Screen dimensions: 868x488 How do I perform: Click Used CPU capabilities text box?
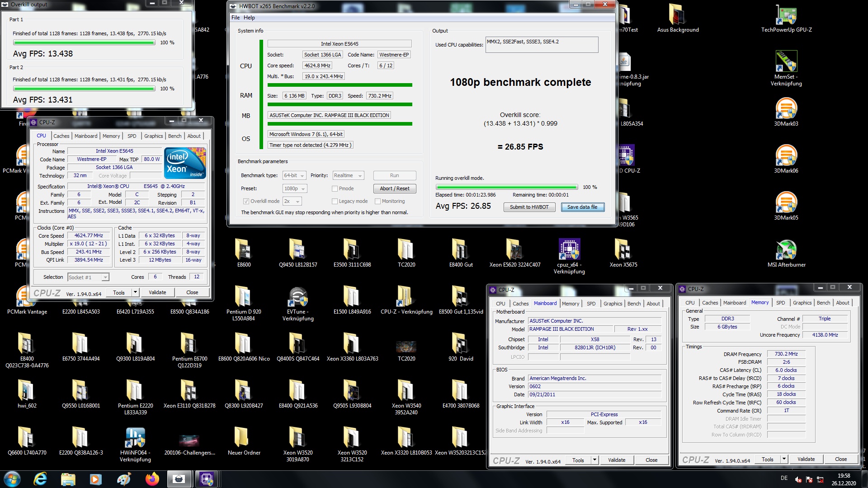pos(542,45)
